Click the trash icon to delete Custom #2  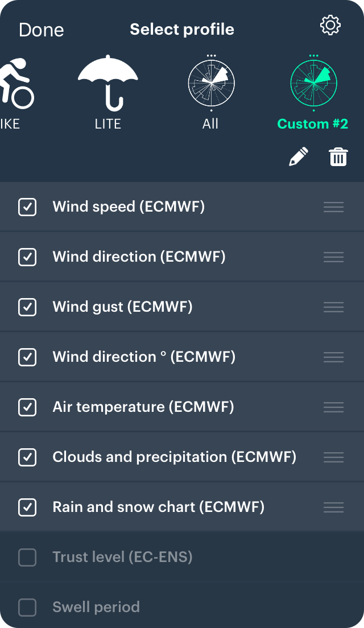[337, 156]
